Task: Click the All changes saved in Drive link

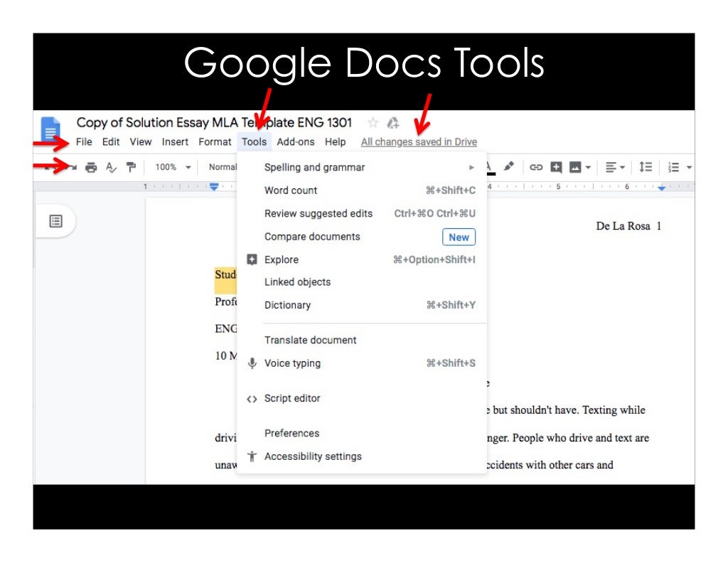Action: (x=419, y=141)
